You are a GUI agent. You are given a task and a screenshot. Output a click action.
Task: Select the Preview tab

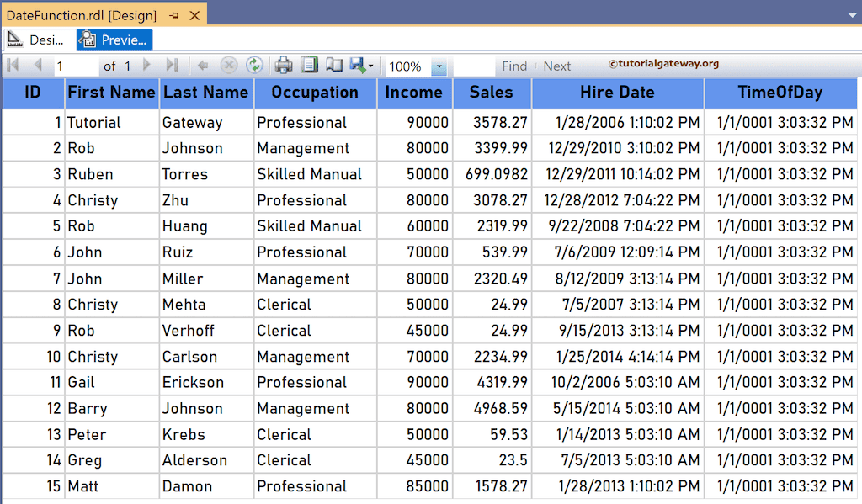[x=114, y=39]
